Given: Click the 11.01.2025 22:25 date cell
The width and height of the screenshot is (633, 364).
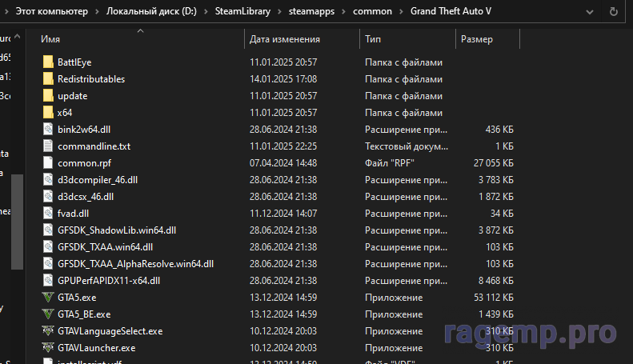Looking at the screenshot, I should pyautogui.click(x=283, y=146).
